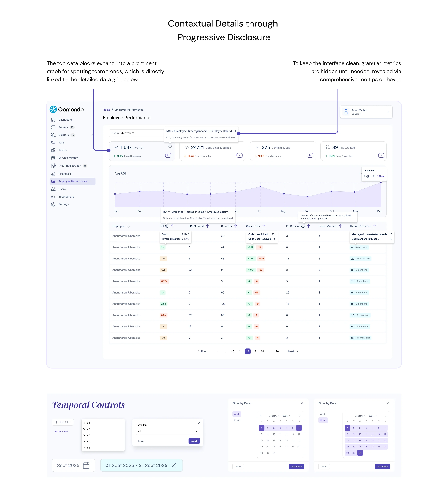Click Reset Filters link
The width and height of the screenshot is (448, 480).
click(x=61, y=431)
